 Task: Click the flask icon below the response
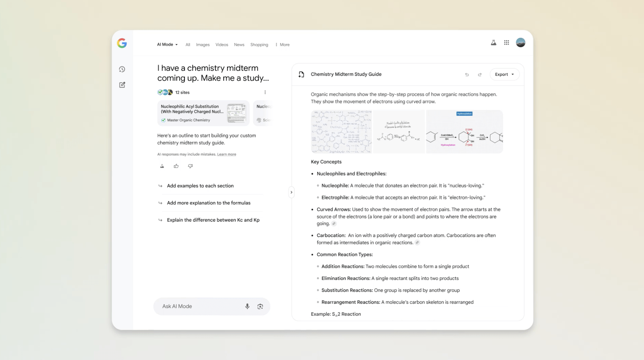tap(162, 166)
